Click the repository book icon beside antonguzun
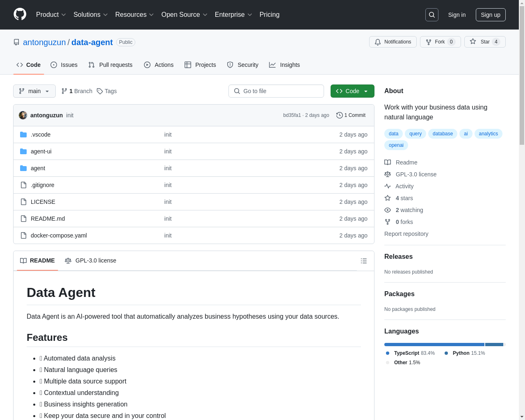 pyautogui.click(x=16, y=42)
